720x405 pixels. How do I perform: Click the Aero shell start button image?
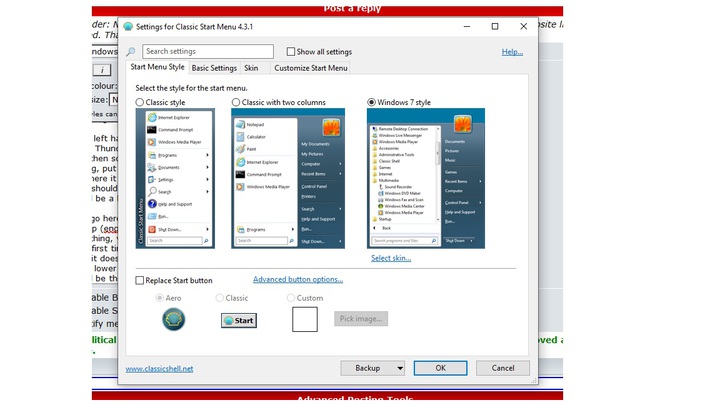pyautogui.click(x=174, y=319)
